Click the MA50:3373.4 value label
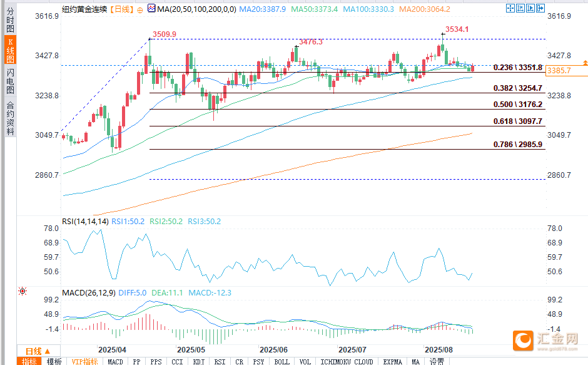The height and width of the screenshot is (365, 588). coord(314,9)
